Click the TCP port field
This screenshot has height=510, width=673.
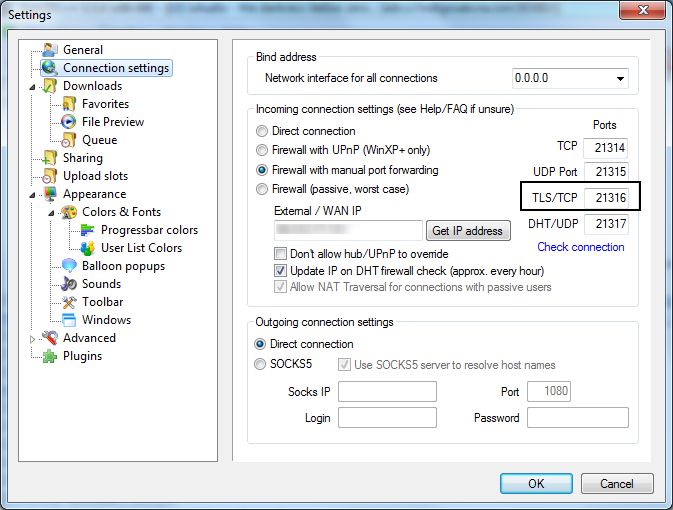[x=606, y=148]
